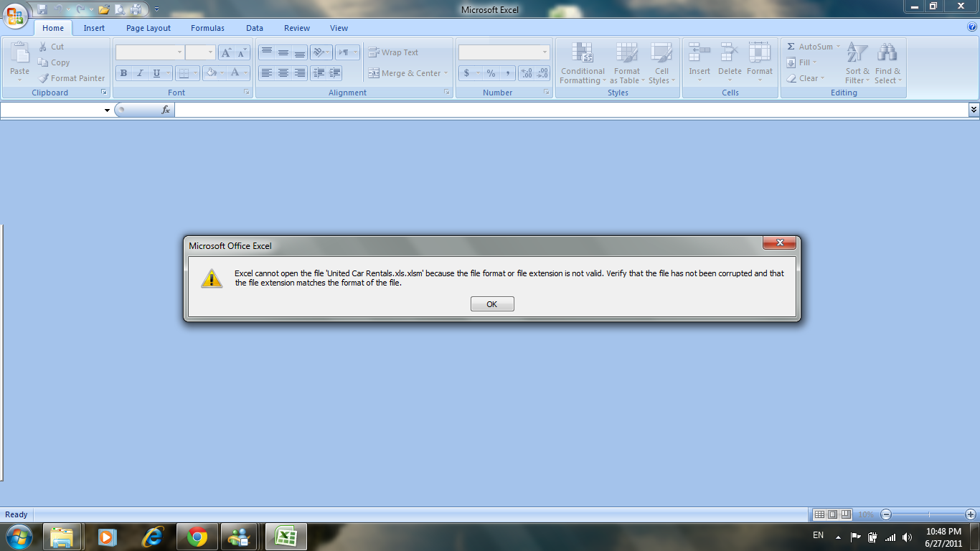The height and width of the screenshot is (551, 980).
Task: Toggle Bold formatting
Action: (x=123, y=73)
